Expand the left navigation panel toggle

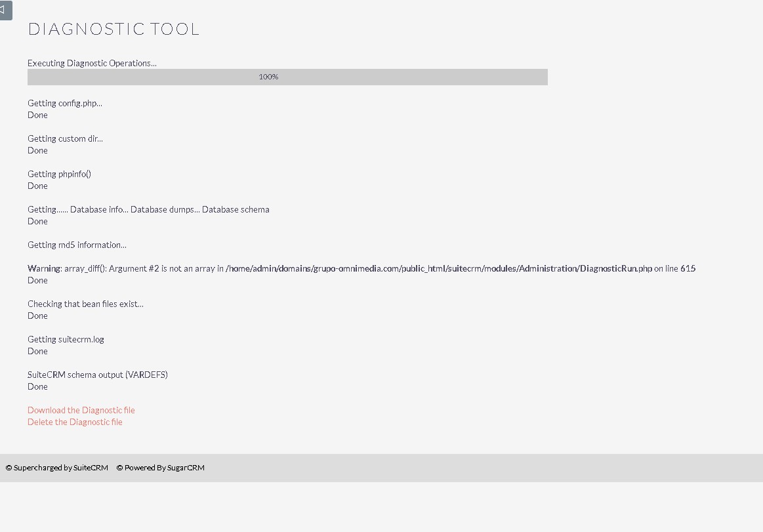coord(7,10)
